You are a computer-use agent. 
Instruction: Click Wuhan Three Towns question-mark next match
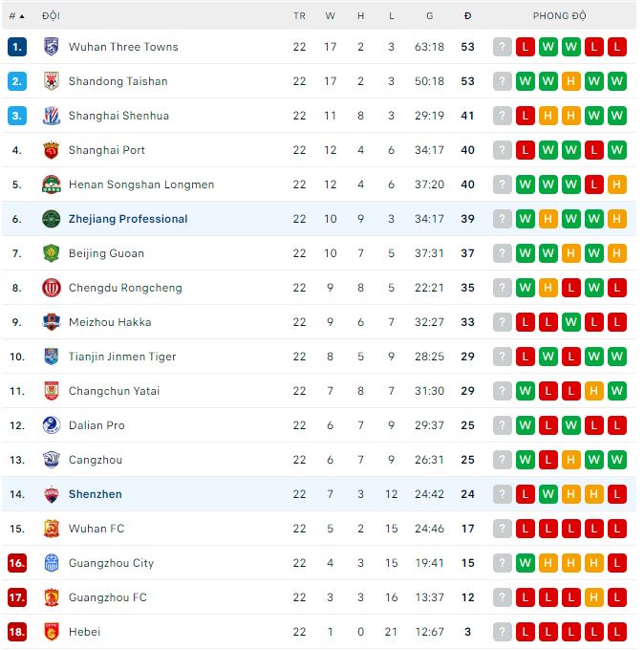tap(503, 47)
